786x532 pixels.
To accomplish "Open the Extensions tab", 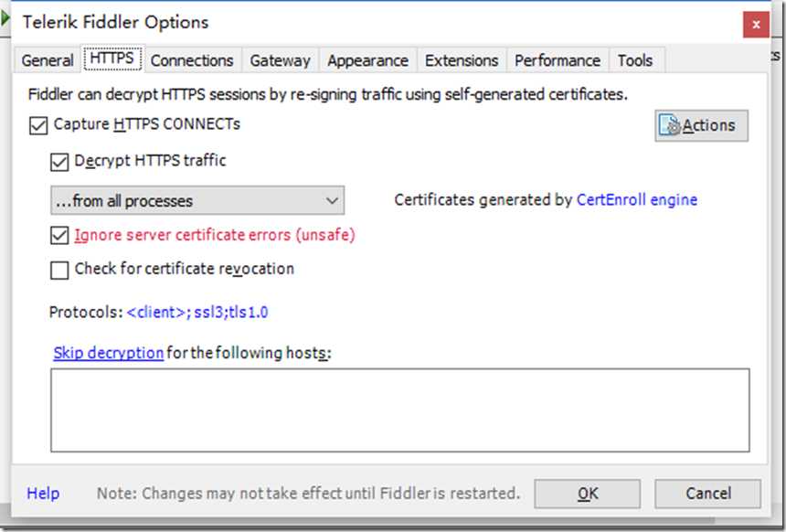I will (462, 60).
